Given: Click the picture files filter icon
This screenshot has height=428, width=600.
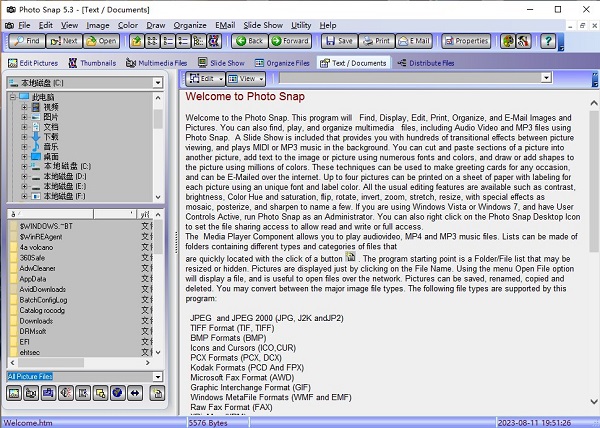Looking at the screenshot, I should point(14,393).
